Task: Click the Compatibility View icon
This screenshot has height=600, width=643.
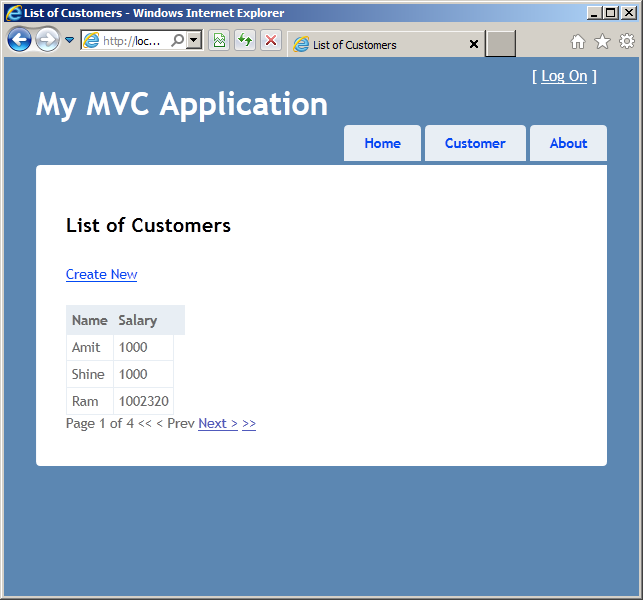Action: pos(219,40)
